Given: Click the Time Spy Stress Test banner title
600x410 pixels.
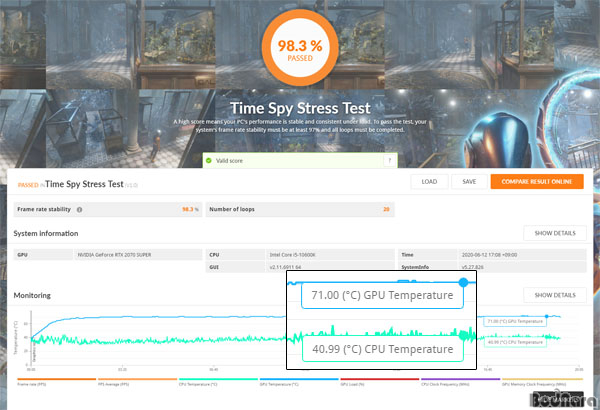Looking at the screenshot, I should tap(300, 108).
